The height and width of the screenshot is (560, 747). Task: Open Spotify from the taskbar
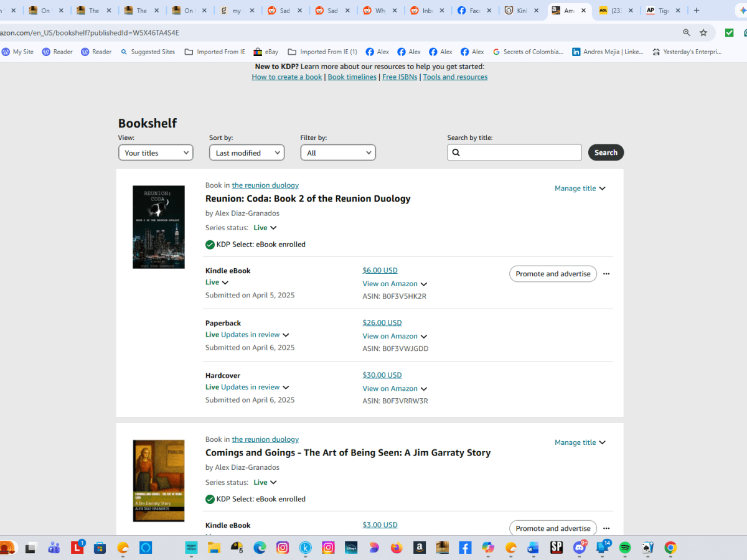click(625, 548)
